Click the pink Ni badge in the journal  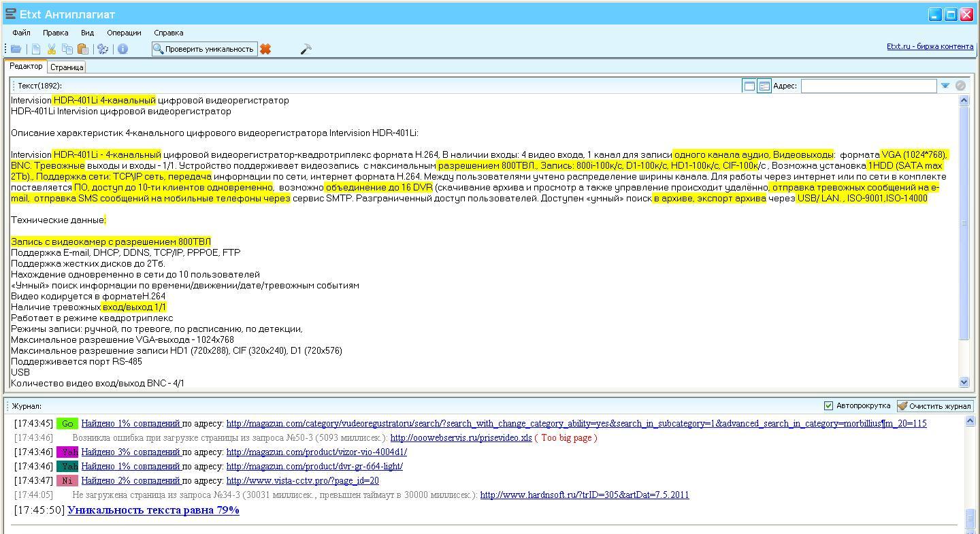[x=67, y=481]
